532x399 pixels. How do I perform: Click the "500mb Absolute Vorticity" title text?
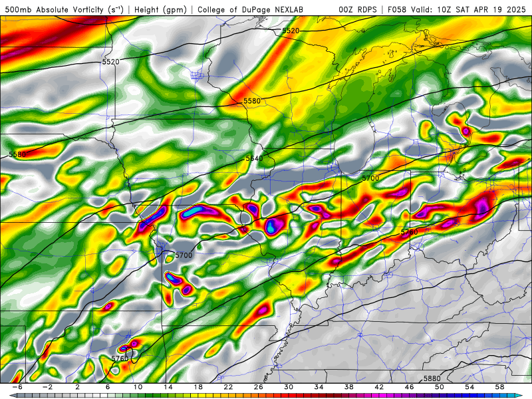tap(55, 9)
